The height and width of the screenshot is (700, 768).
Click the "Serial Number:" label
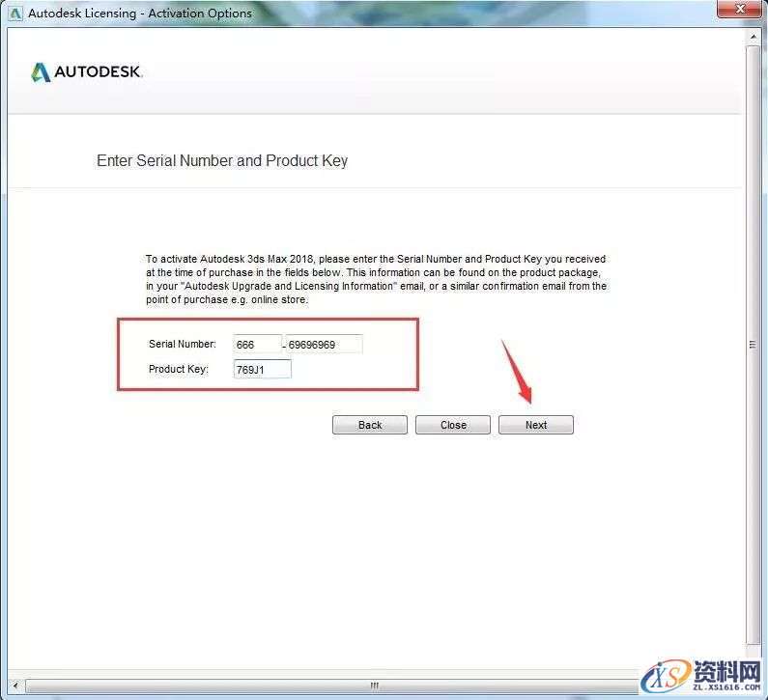(183, 345)
